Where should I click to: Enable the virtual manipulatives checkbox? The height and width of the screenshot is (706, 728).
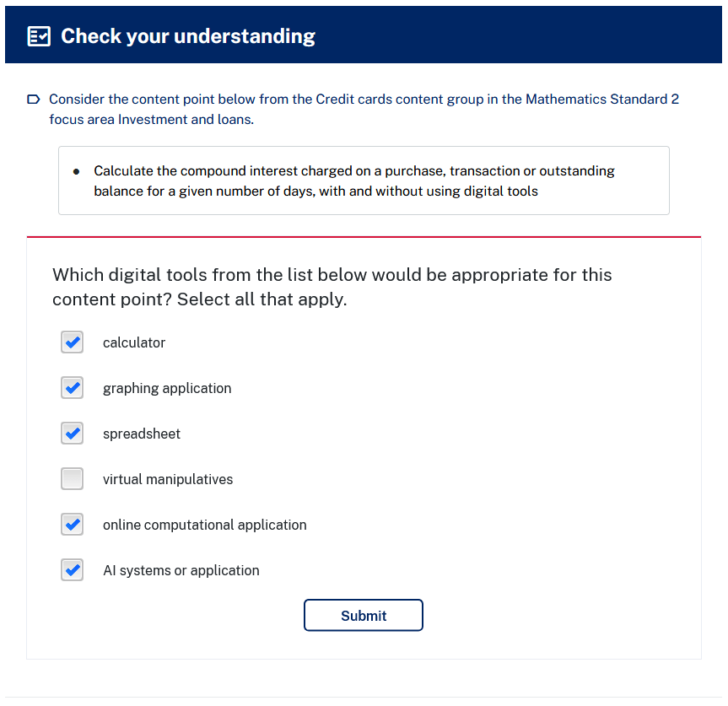(72, 478)
